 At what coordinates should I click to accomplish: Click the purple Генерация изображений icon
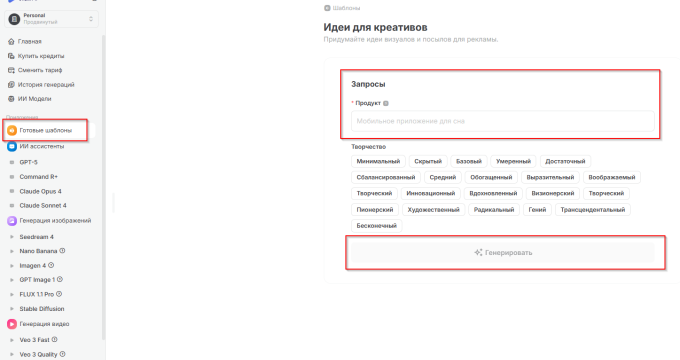point(12,221)
